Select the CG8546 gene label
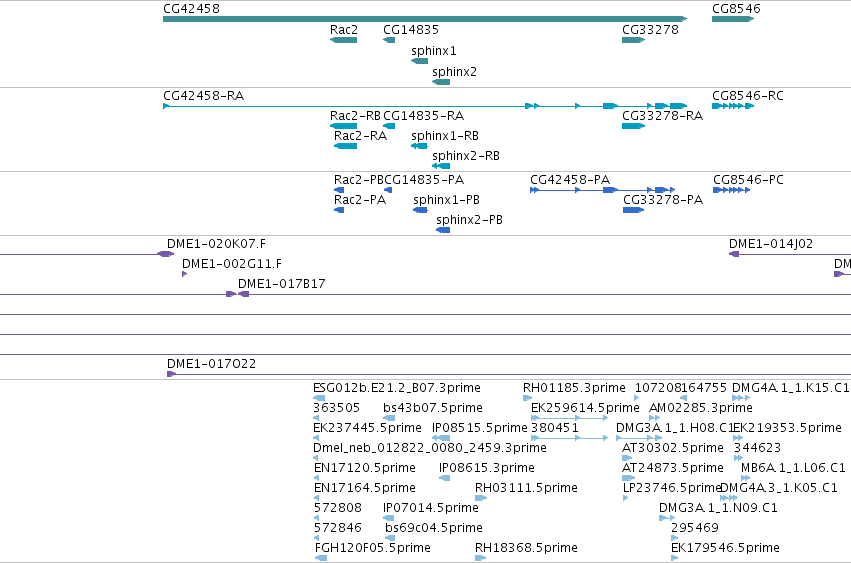This screenshot has height=563, width=851. coord(736,9)
